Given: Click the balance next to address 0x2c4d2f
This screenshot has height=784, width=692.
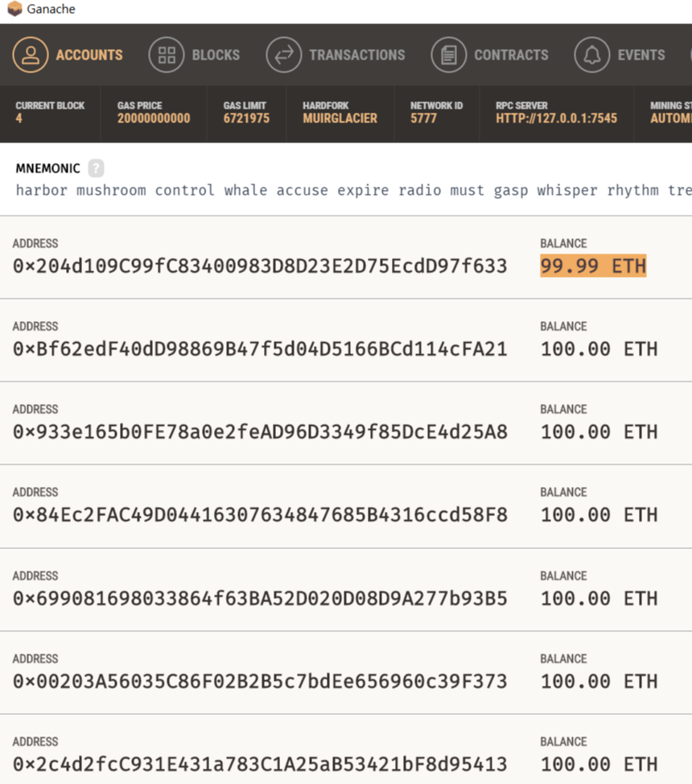Looking at the screenshot, I should (599, 765).
